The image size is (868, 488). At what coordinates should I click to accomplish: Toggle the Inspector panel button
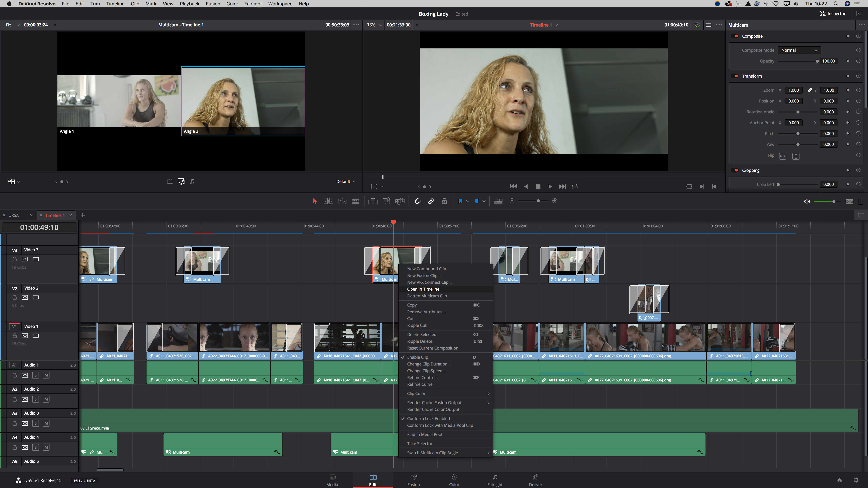833,14
